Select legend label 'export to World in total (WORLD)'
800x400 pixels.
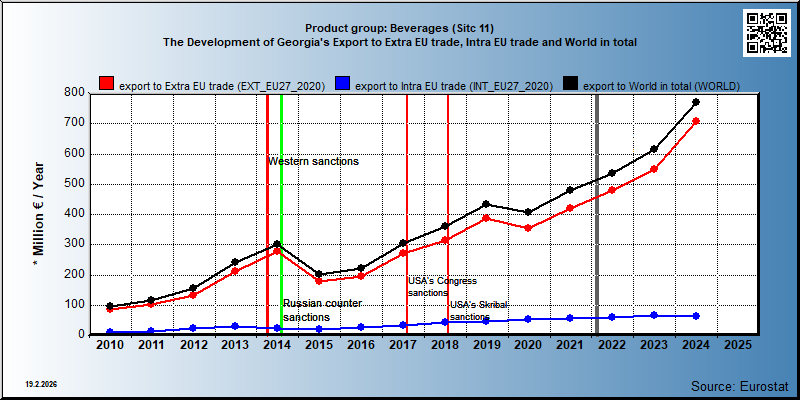point(661,86)
